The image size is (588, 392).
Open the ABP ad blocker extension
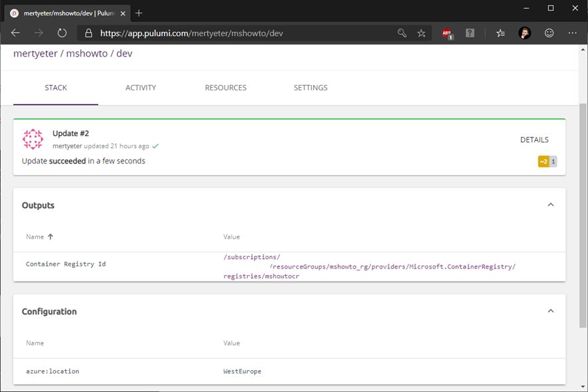pyautogui.click(x=447, y=34)
